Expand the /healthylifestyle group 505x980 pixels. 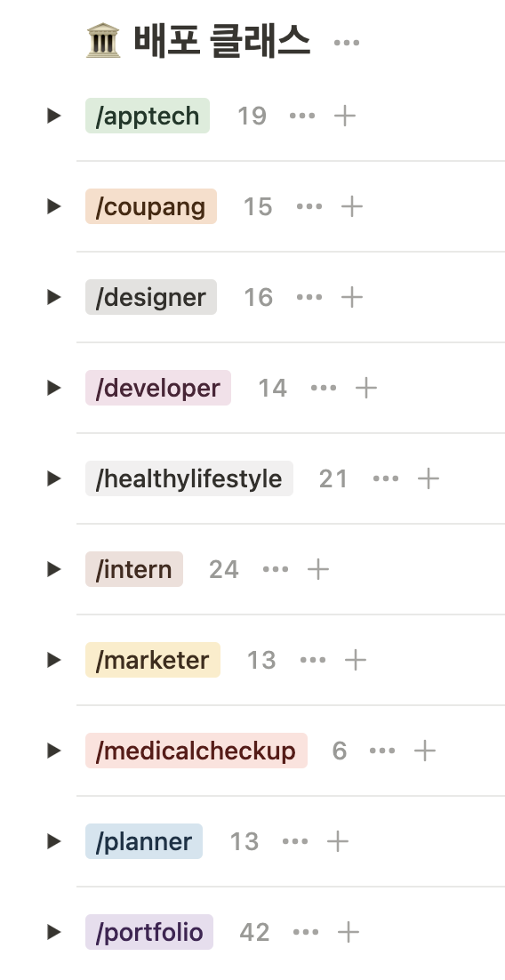[x=53, y=478]
